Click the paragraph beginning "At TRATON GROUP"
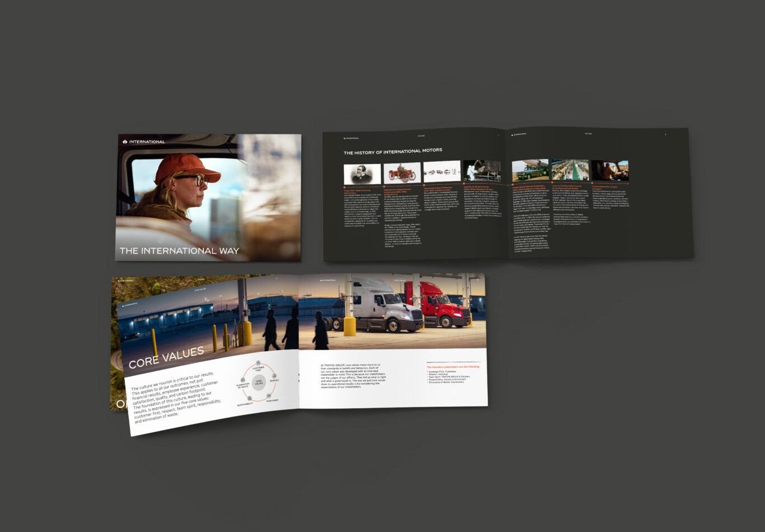Screen dimensions: 765x532 (x=353, y=376)
